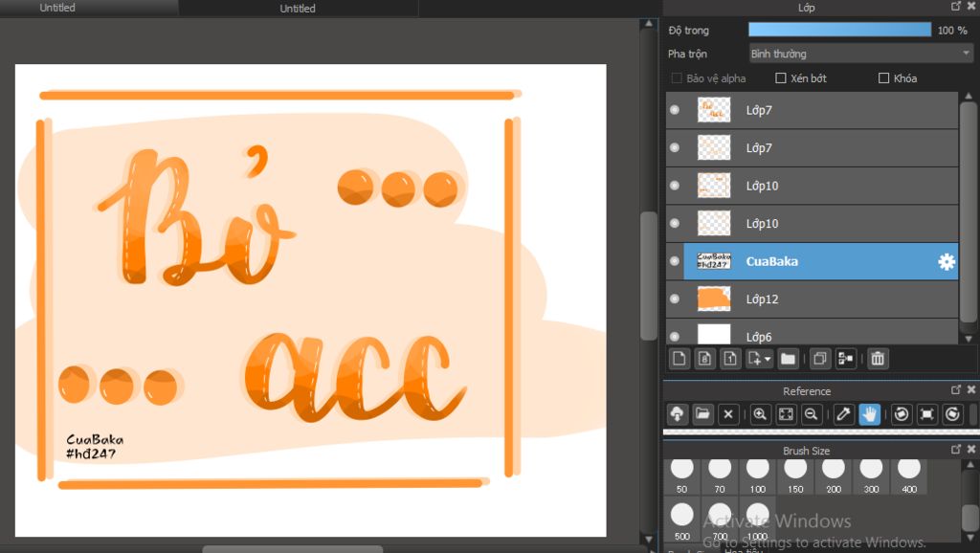Download reference image from cloud
Viewport: 980px width, 553px height.
click(677, 414)
